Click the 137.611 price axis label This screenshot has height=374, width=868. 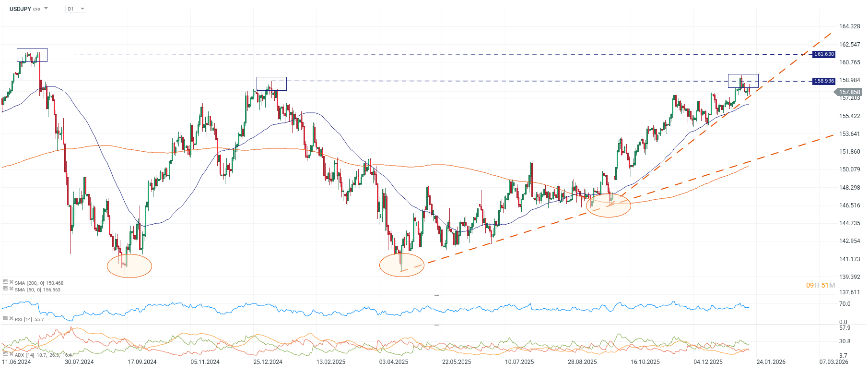point(849,292)
